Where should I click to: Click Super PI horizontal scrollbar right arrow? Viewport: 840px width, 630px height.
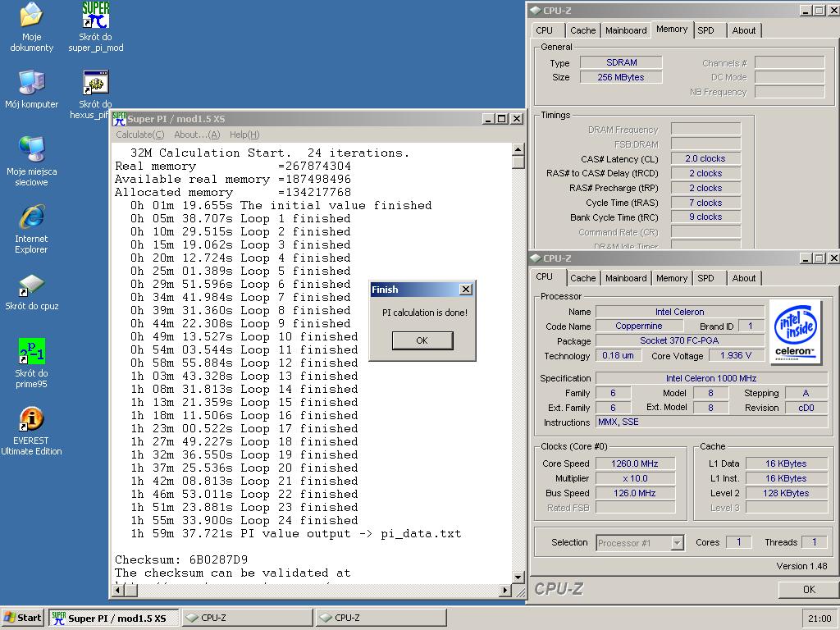504,591
